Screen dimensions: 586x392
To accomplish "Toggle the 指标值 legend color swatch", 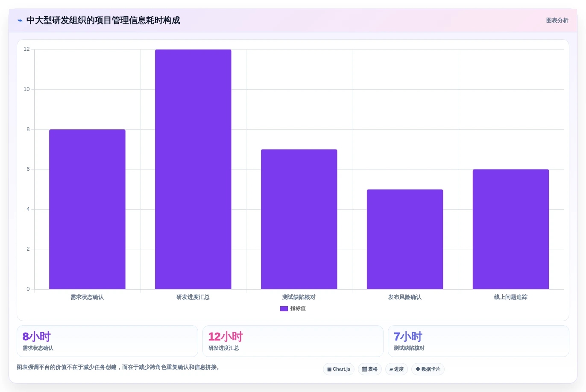I will click(284, 309).
